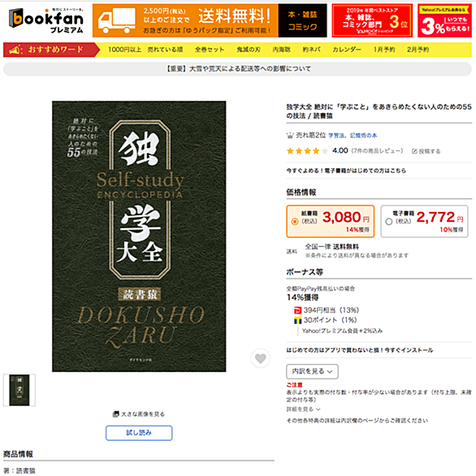
Task: Click the bookfan premium logo
Action: pos(46,20)
